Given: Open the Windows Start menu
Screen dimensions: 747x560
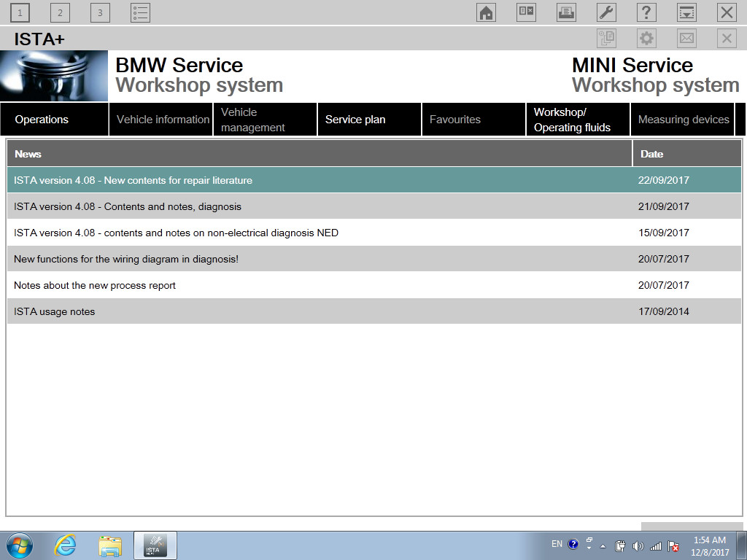Looking at the screenshot, I should pyautogui.click(x=20, y=545).
